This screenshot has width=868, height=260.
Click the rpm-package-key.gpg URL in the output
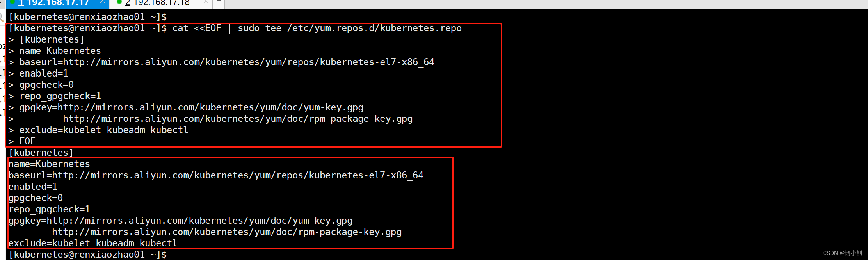(x=227, y=232)
